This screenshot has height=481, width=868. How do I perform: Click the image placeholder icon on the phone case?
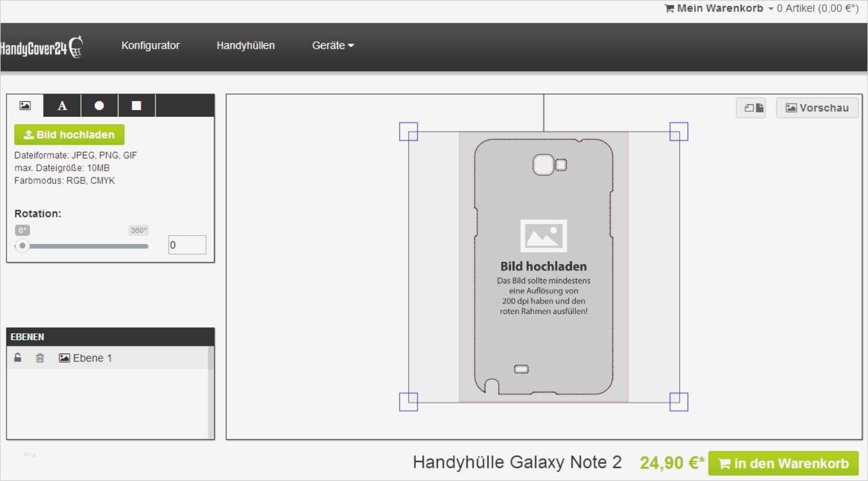pyautogui.click(x=543, y=236)
